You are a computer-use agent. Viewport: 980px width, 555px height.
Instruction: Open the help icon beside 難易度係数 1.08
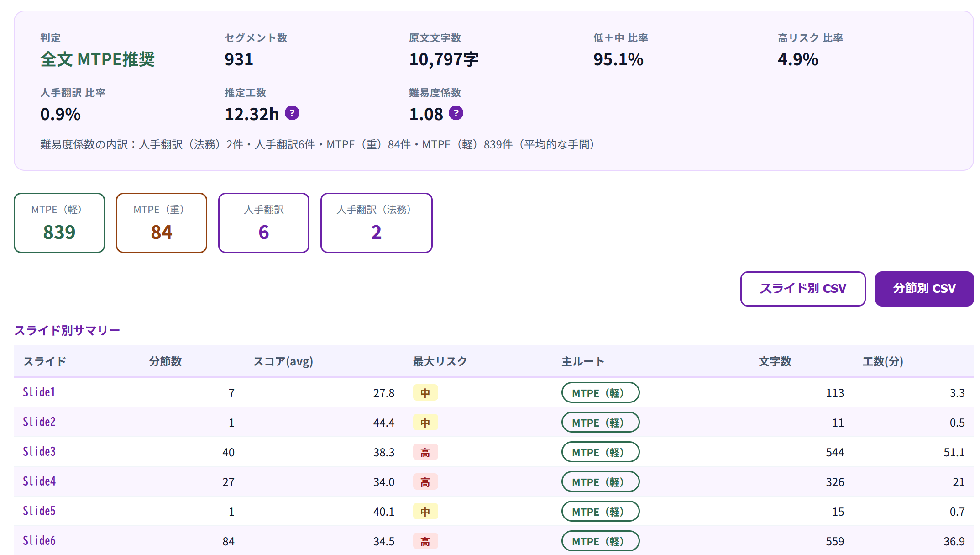point(456,113)
